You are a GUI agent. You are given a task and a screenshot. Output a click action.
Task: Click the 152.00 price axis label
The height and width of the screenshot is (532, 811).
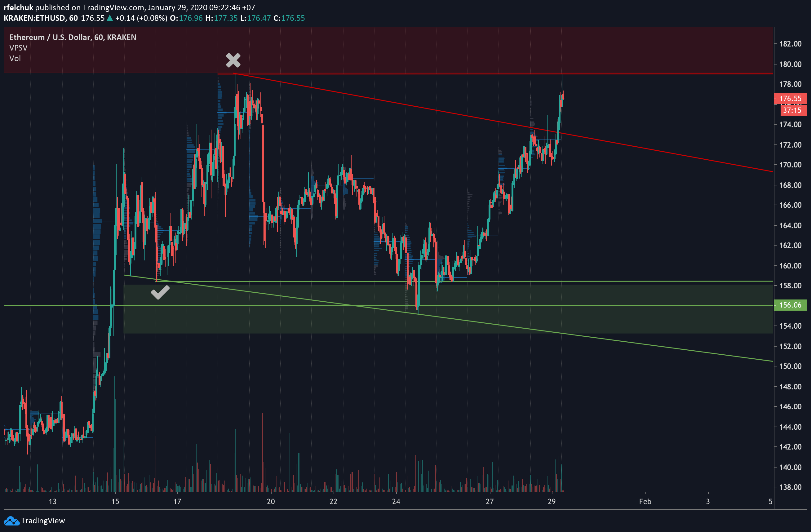[x=791, y=346]
